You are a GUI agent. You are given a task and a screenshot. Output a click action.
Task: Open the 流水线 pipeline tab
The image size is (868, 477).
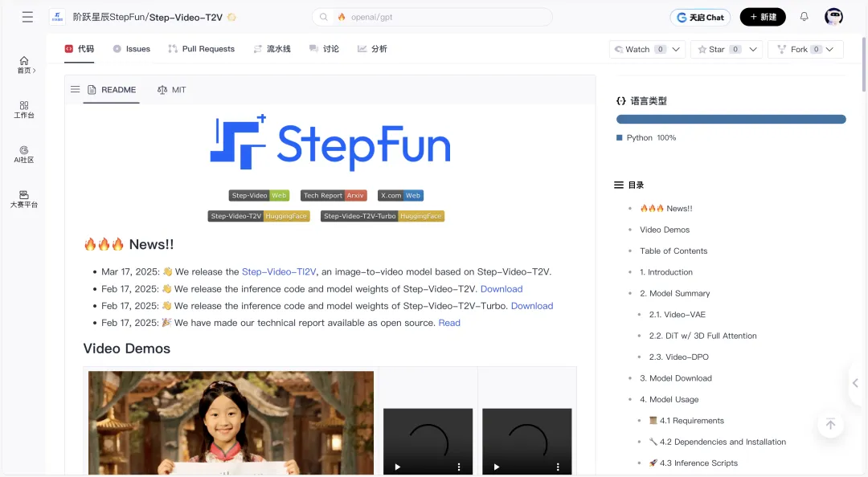(272, 49)
